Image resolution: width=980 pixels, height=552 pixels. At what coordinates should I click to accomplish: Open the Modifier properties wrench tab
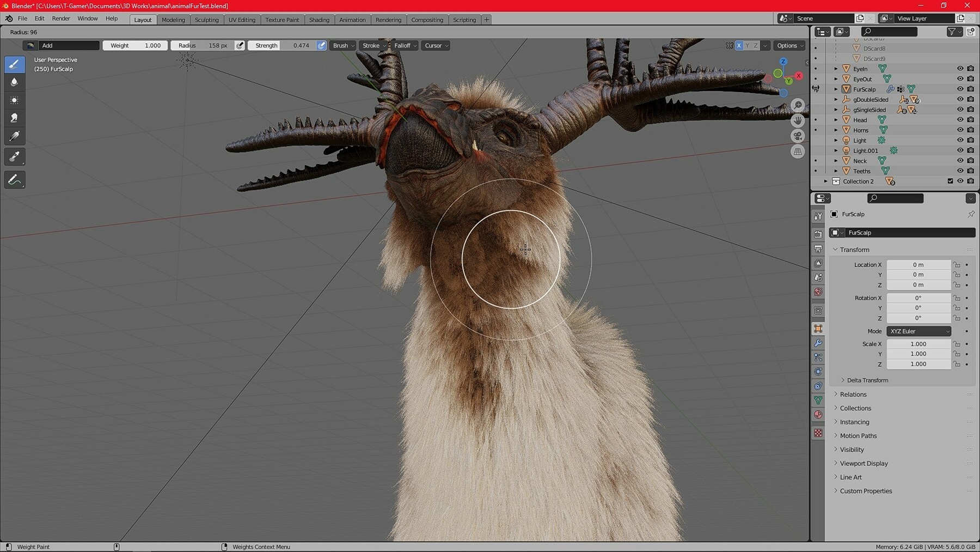818,343
